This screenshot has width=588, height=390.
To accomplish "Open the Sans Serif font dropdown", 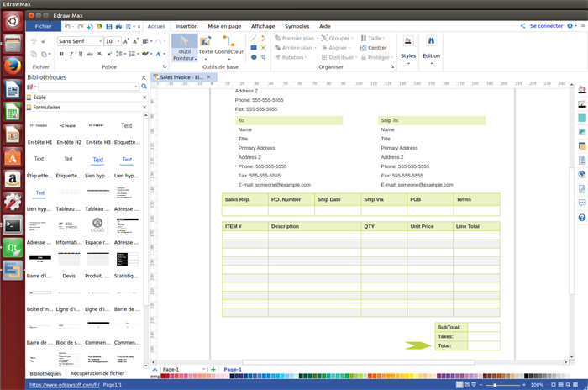I will [80, 41].
